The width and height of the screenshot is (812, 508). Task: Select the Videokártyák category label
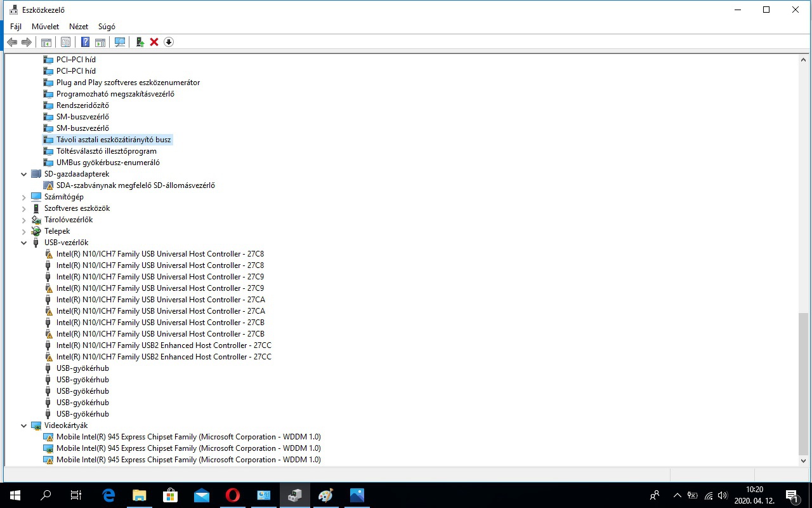pyautogui.click(x=66, y=425)
